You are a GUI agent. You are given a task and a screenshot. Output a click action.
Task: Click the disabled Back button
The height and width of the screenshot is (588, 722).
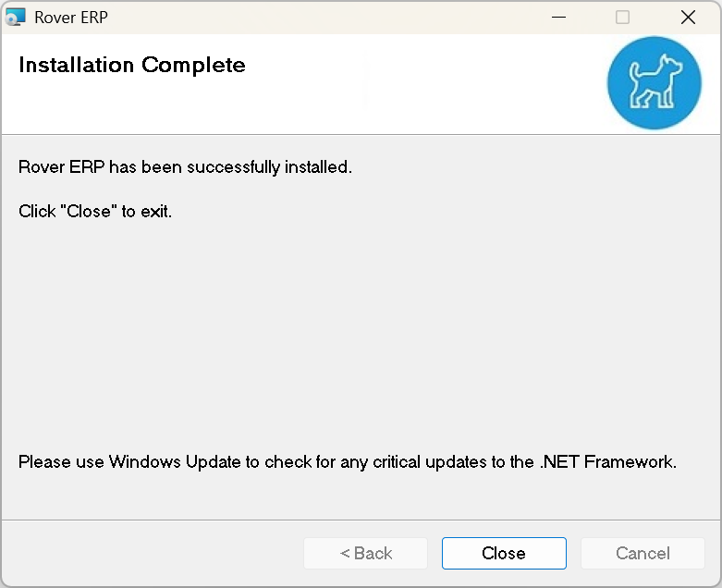tap(365, 553)
